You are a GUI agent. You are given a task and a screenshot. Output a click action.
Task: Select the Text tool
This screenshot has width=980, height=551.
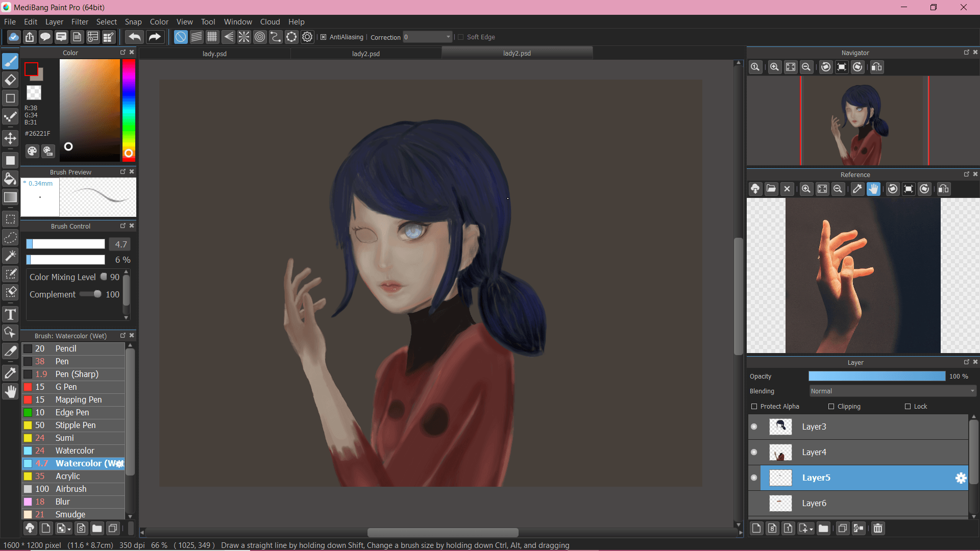pyautogui.click(x=10, y=314)
